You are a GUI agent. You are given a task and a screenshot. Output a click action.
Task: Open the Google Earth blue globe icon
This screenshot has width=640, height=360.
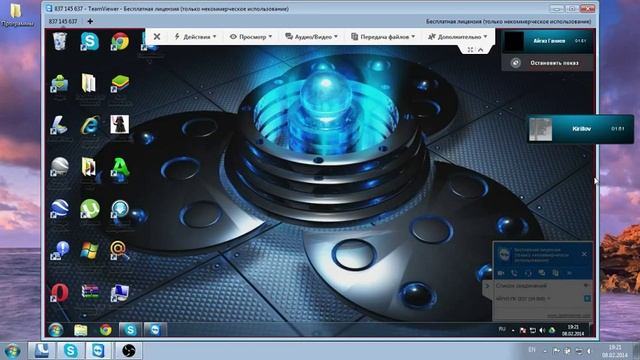pyautogui.click(x=60, y=209)
